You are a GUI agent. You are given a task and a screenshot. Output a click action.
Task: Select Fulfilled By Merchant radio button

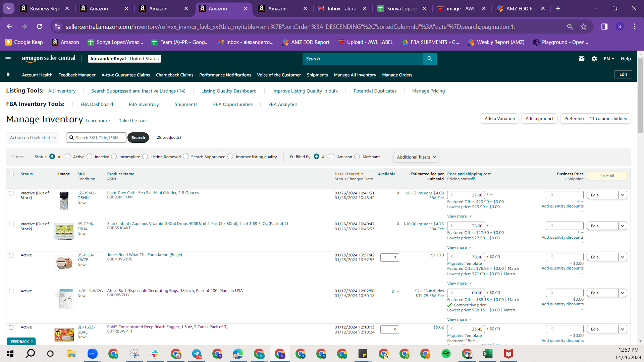click(x=357, y=157)
